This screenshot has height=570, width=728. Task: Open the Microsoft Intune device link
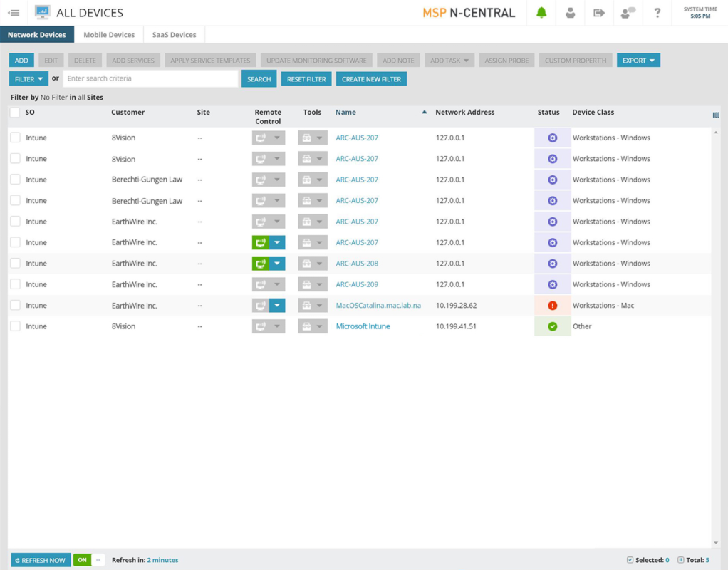pyautogui.click(x=363, y=326)
